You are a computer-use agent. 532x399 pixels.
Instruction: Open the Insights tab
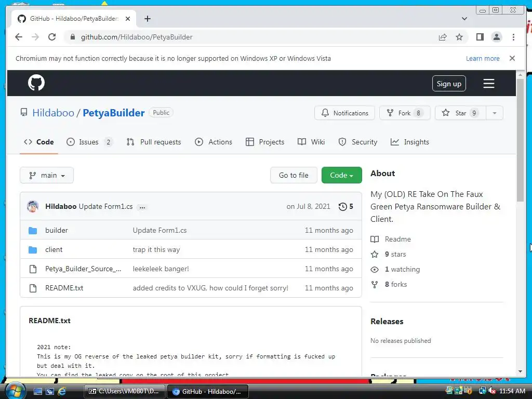(410, 142)
